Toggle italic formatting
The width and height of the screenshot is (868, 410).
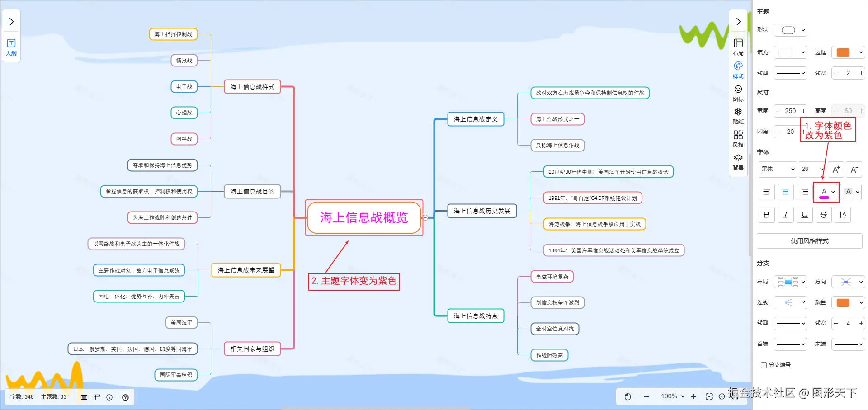[786, 215]
